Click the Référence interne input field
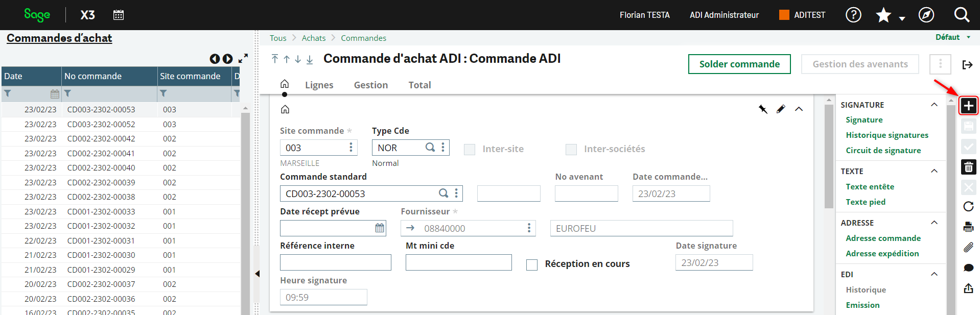980x315 pixels. click(x=335, y=262)
